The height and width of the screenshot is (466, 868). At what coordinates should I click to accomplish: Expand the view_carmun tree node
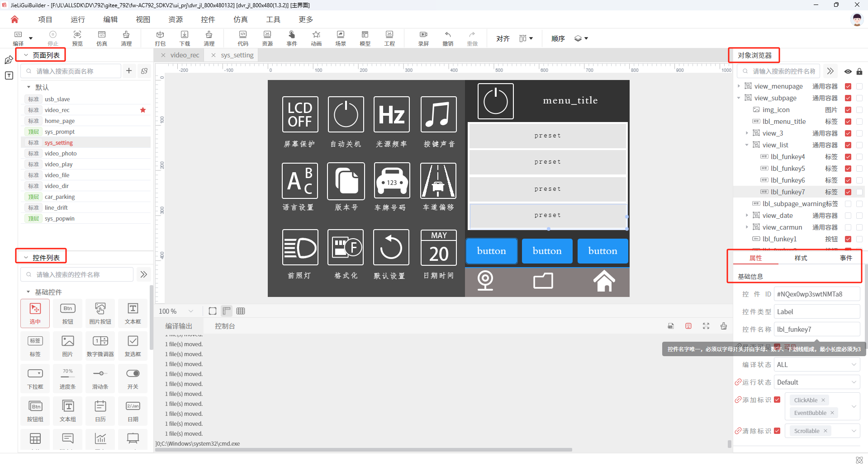point(747,227)
